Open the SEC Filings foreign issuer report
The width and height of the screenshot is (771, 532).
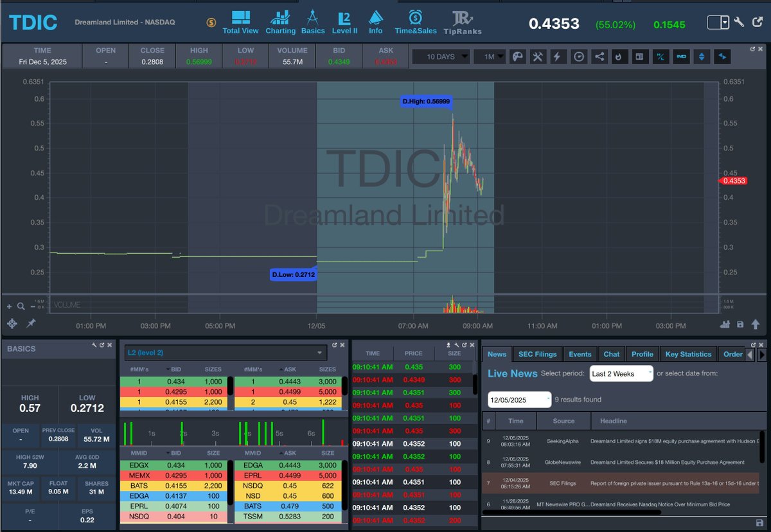click(x=675, y=483)
